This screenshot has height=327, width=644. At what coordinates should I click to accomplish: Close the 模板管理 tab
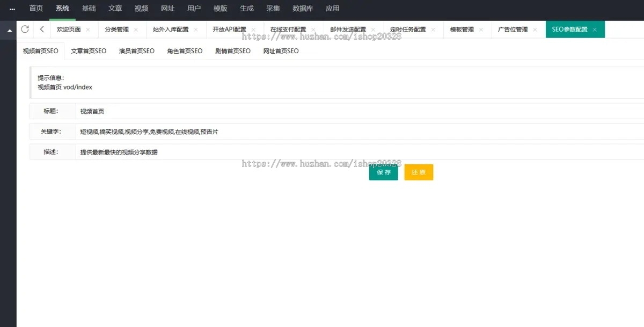tap(481, 30)
